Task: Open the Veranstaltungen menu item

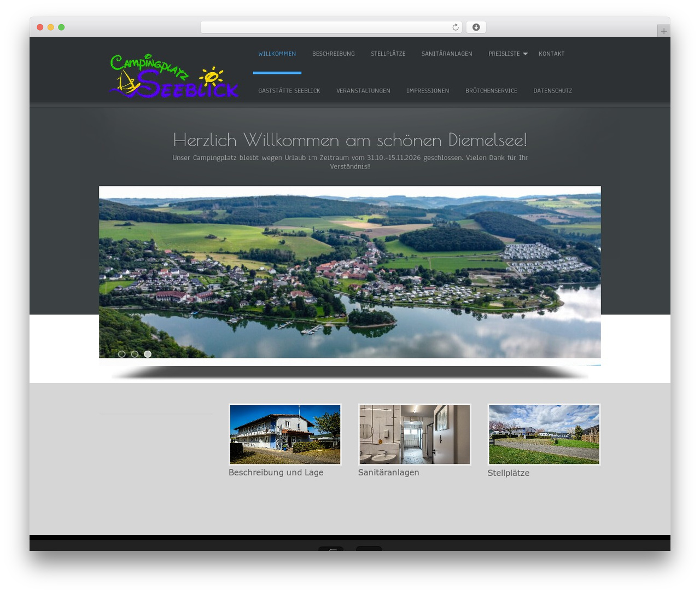Action: tap(363, 91)
